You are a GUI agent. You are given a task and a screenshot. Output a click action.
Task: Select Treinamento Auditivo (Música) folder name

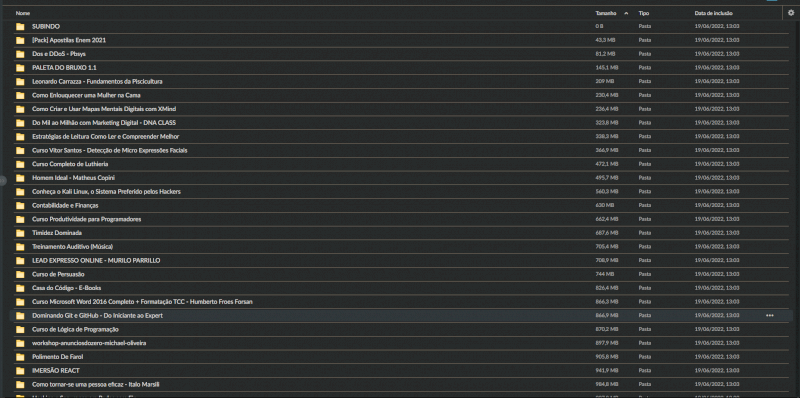click(72, 247)
